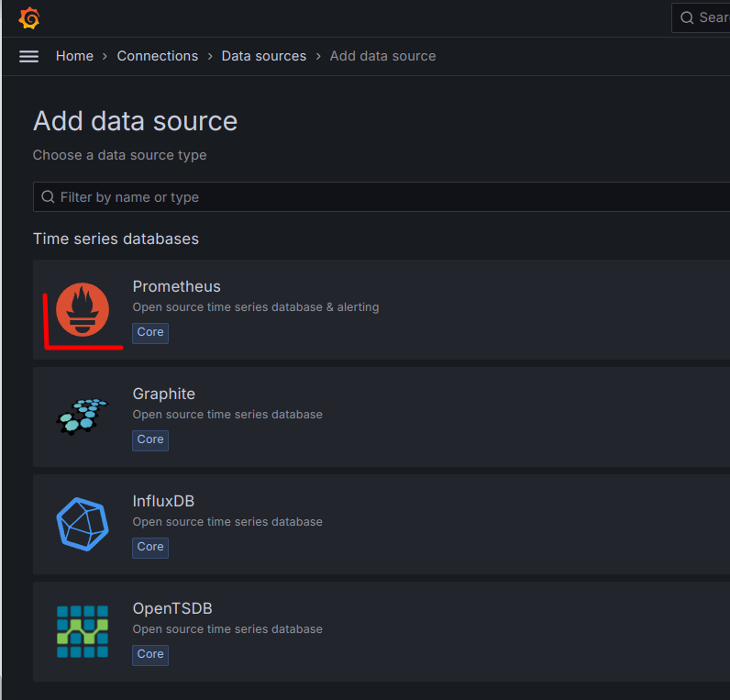
Task: Click the Grafana logo in top bar
Action: pyautogui.click(x=29, y=18)
